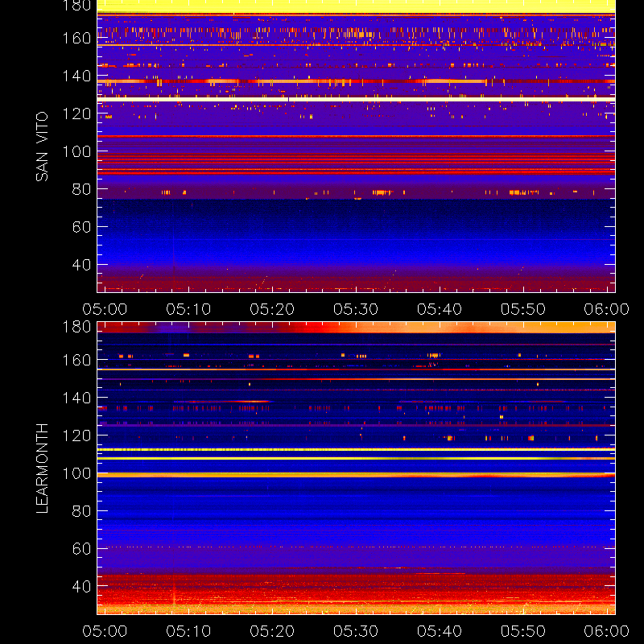Select the 160 tick label on Learmonth plot
Viewport: 644px width, 644px height.
[x=76, y=360]
